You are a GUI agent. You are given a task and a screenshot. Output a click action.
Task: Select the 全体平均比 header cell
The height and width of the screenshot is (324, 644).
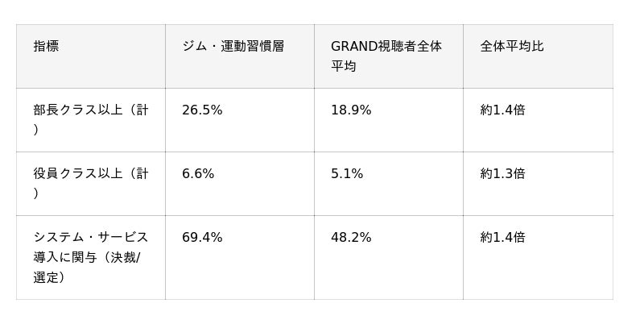(x=538, y=56)
